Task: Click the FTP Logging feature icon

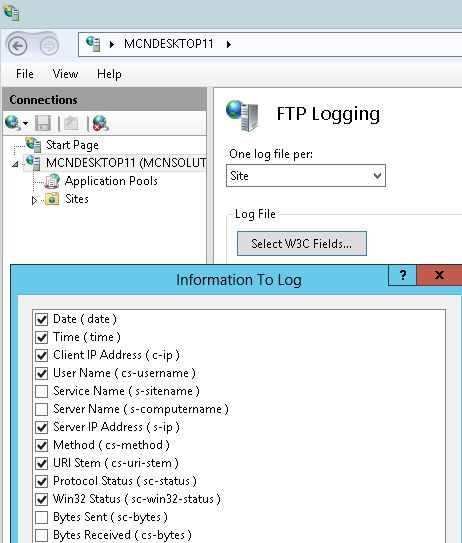Action: tap(242, 115)
